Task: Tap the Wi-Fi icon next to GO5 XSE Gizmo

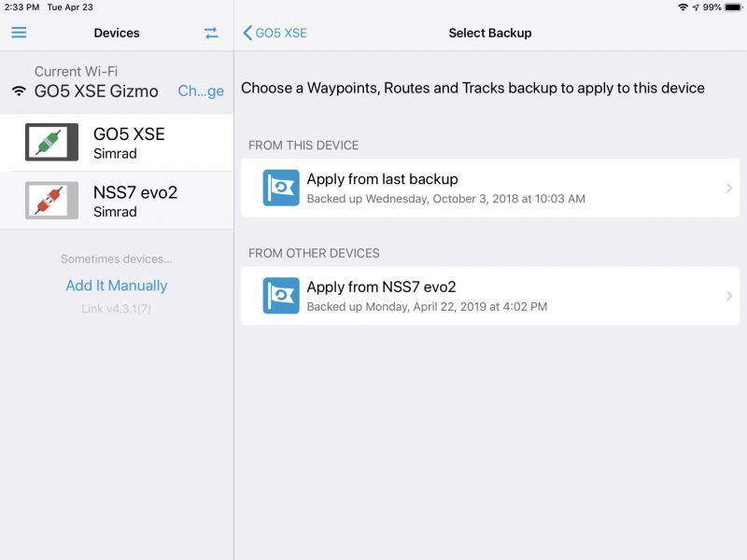Action: 20,91
